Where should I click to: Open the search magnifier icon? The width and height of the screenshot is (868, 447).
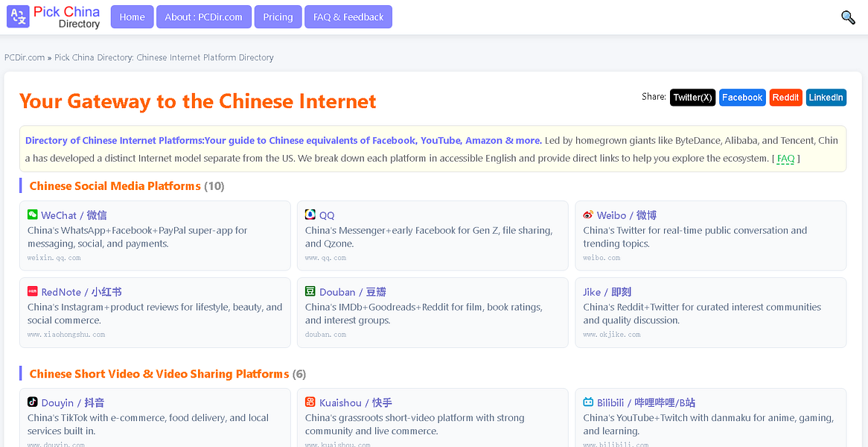click(x=848, y=17)
